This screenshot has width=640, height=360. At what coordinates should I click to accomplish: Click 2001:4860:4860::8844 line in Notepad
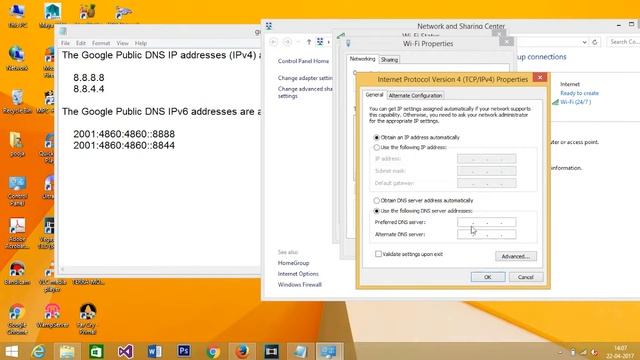(124, 145)
